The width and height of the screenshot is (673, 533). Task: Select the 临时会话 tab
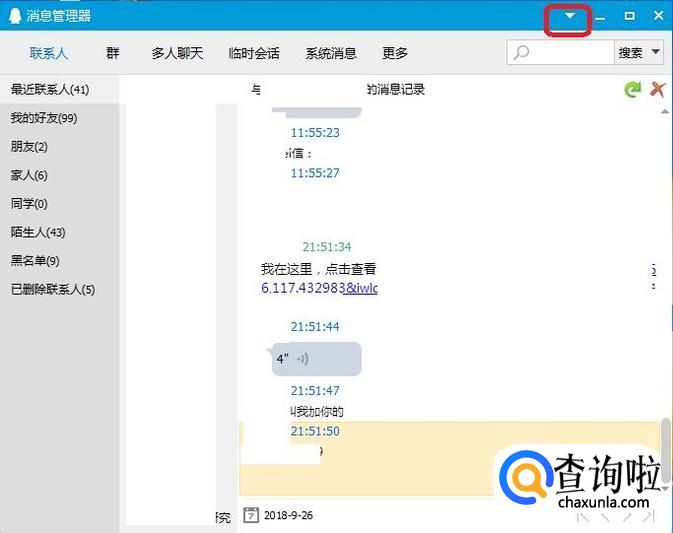click(x=254, y=53)
